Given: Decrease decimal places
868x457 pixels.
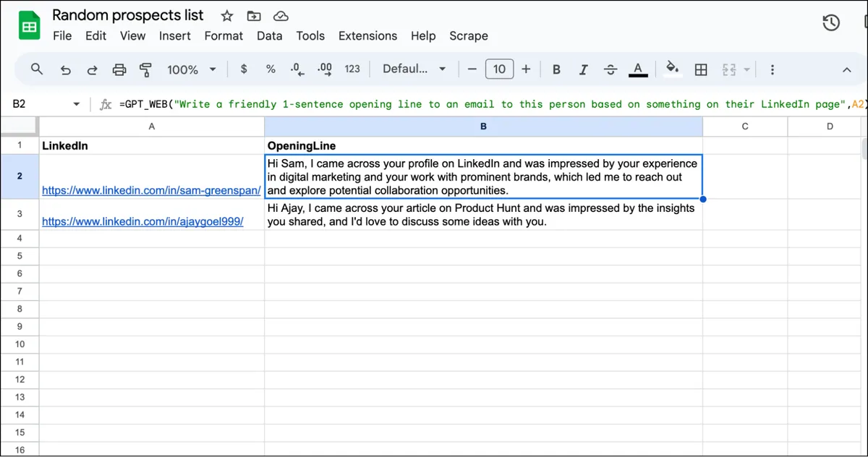Looking at the screenshot, I should pyautogui.click(x=297, y=69).
